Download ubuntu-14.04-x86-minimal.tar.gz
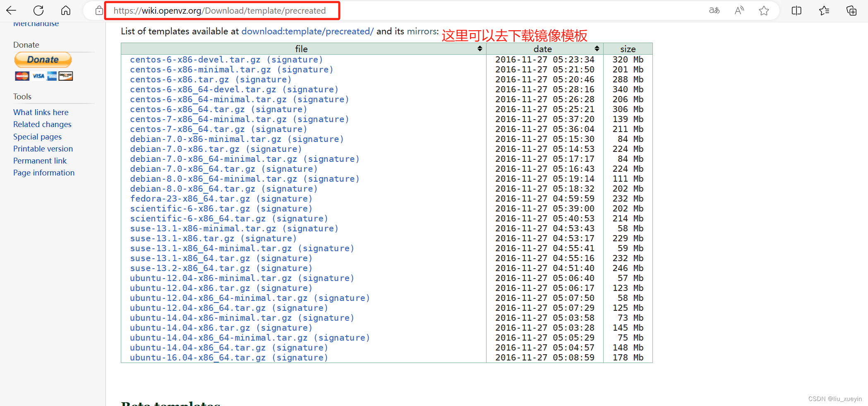Screen dimensions: 868x406 pos(211,318)
